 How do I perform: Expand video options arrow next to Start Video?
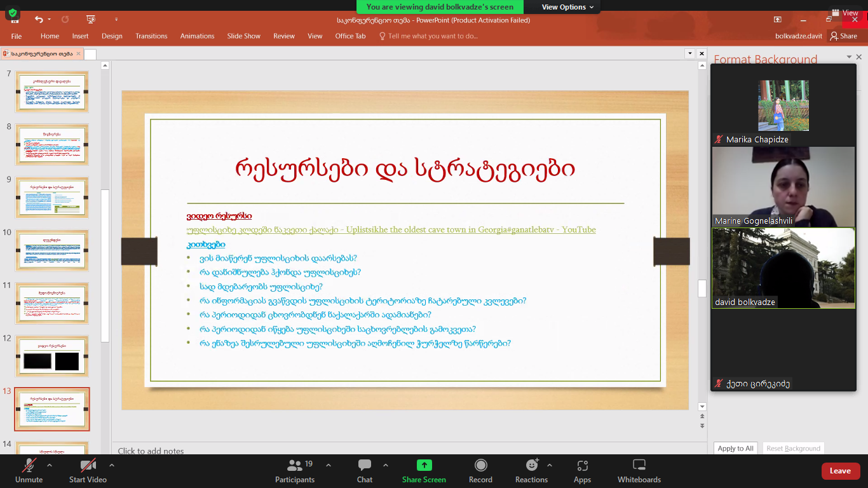pos(112,464)
